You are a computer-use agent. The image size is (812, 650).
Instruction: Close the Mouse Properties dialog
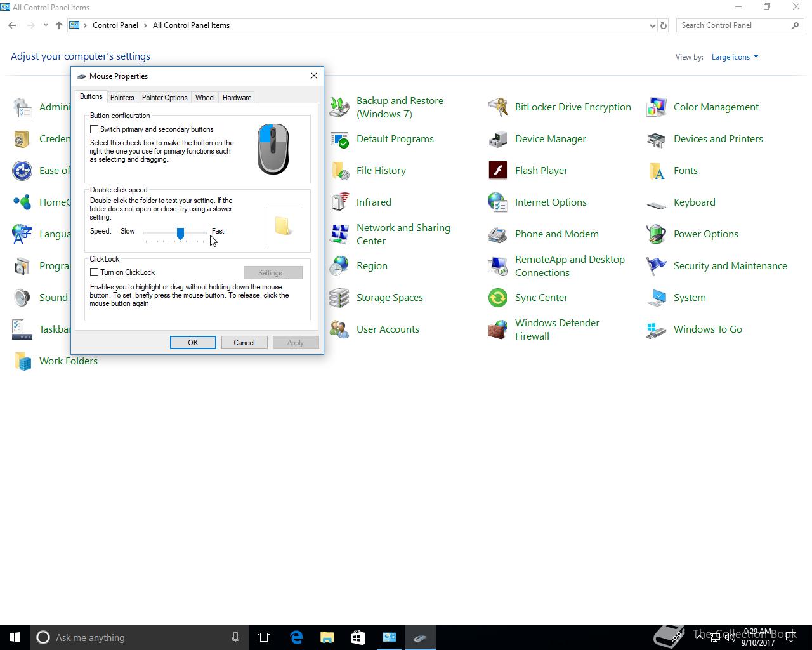click(313, 76)
